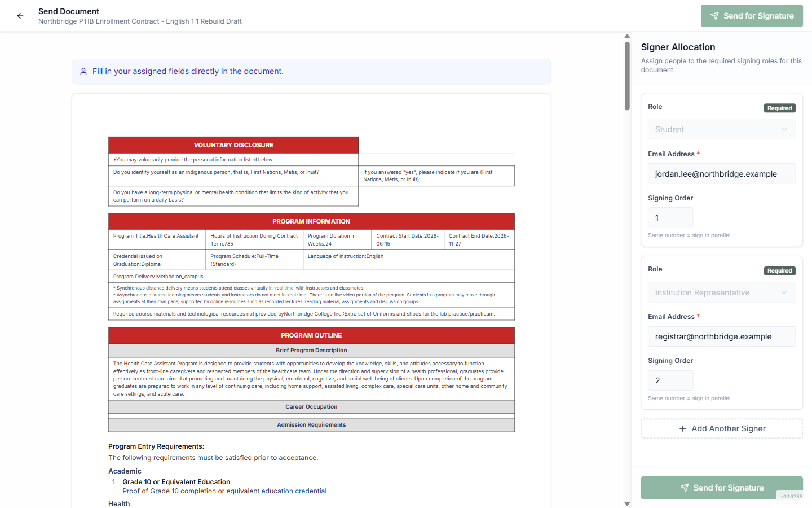Click the Contract End Date cell
Viewport: 812px width, 508px height.
coord(479,240)
